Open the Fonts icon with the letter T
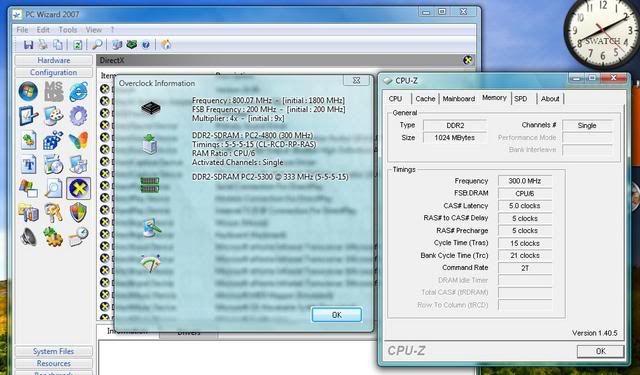Viewport: 640px width, 375px height. tap(28, 165)
